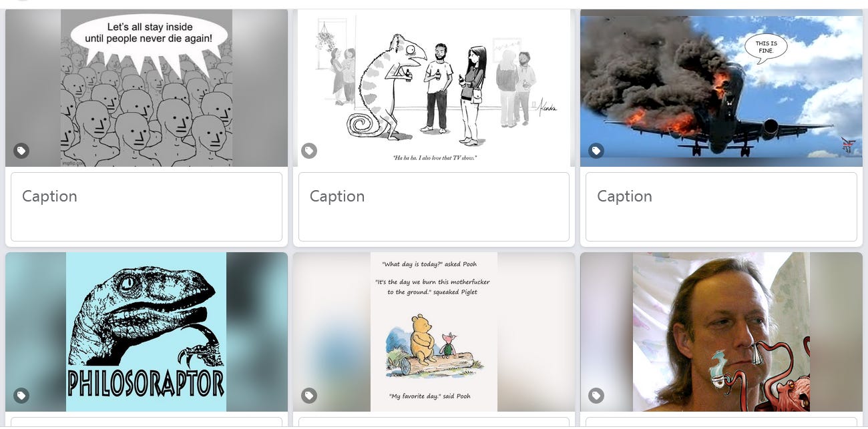
Task: Open the Philosoraptor dinosaur thumbnail
Action: [x=146, y=332]
